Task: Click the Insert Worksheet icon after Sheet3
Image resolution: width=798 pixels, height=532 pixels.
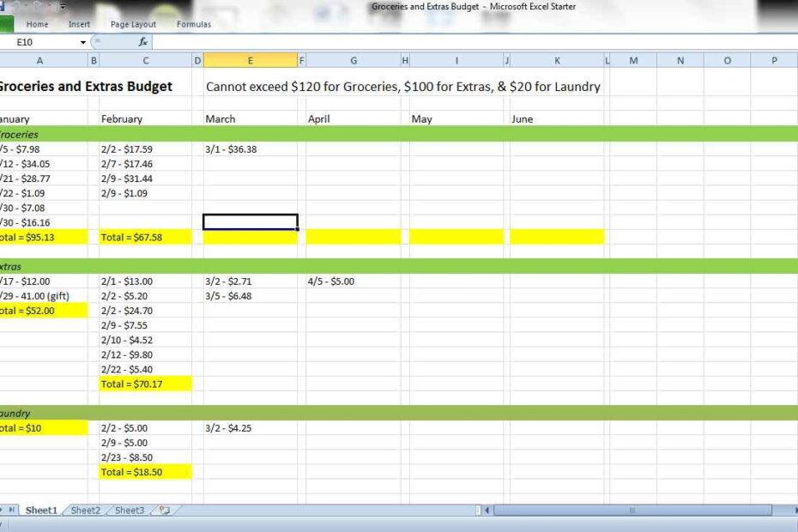Action: [x=162, y=510]
